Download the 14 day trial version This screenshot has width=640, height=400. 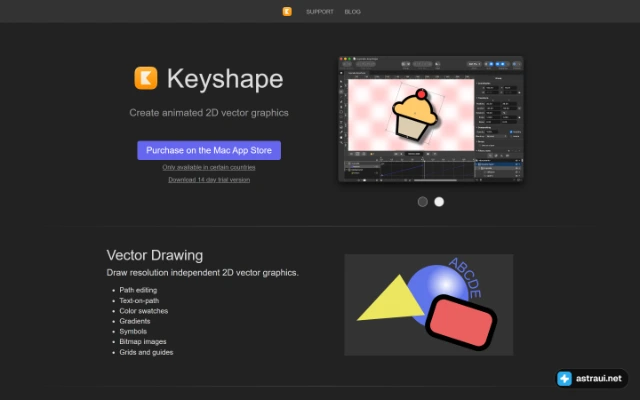point(209,180)
